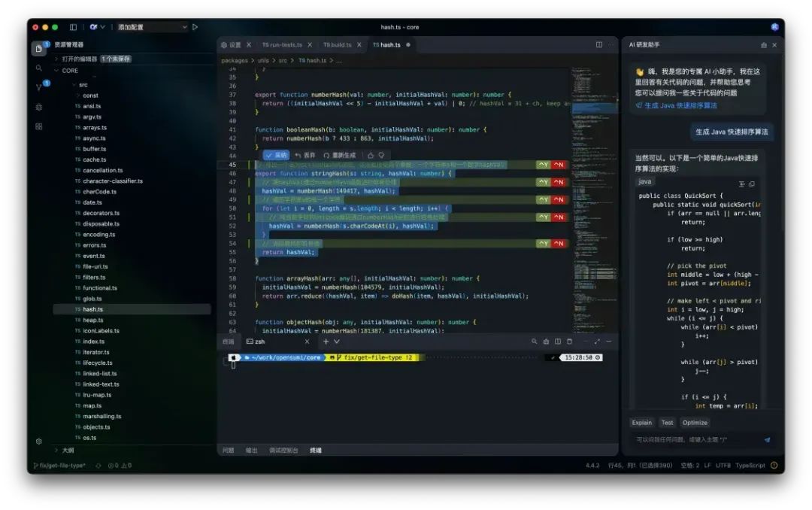Toggle acceptance with the ^Y inline control
This screenshot has width=812, height=510.
[542, 163]
